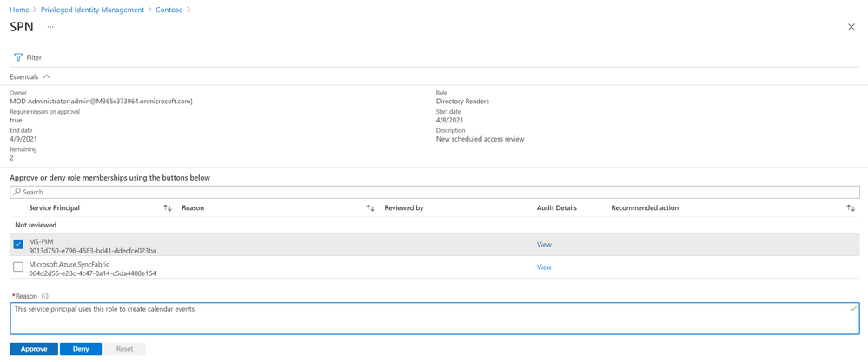
Task: Sort by Reason column arrows
Action: pos(370,207)
